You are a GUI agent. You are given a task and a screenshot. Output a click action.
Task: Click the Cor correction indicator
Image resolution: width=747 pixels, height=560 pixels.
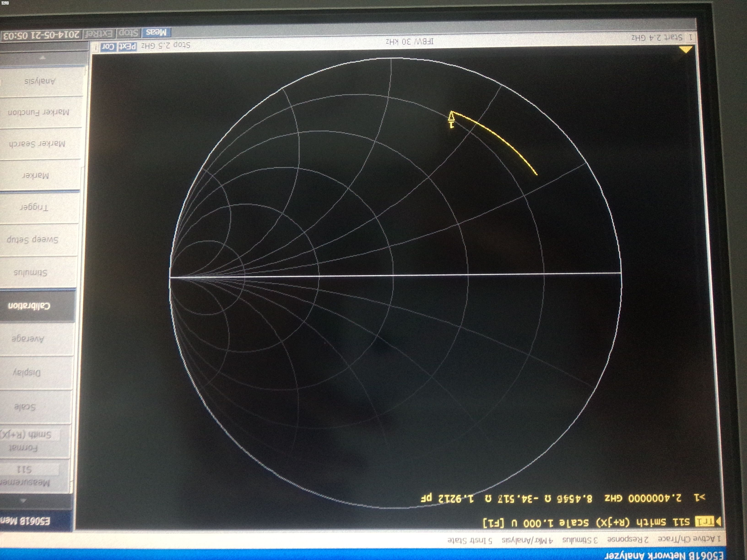[108, 47]
